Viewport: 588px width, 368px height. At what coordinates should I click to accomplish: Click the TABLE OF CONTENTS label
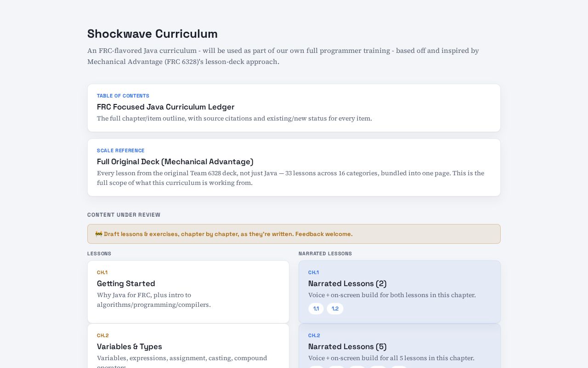[x=123, y=96]
